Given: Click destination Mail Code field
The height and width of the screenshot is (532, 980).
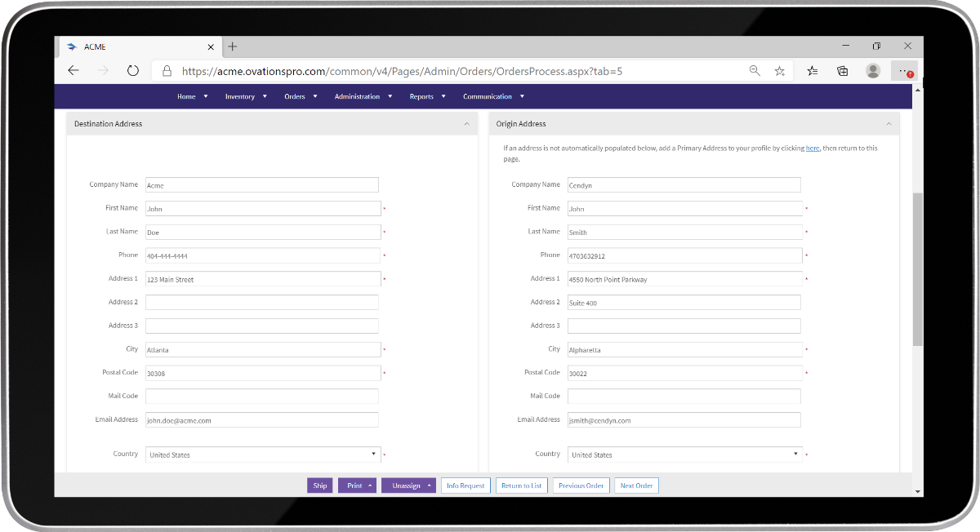Looking at the screenshot, I should [x=262, y=397].
